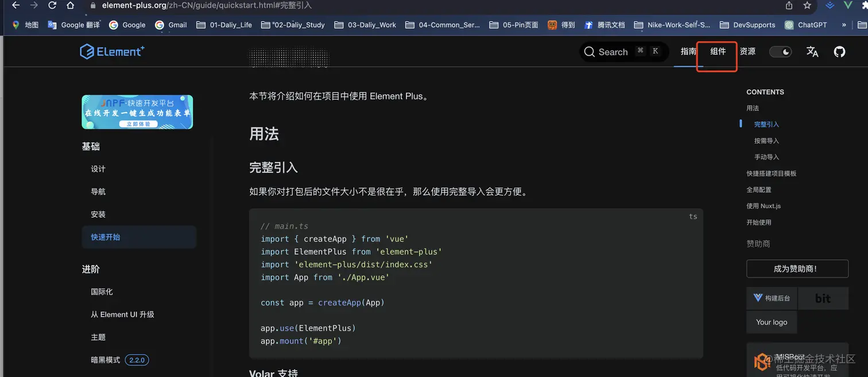
Task: Open 国际化 in sidebar
Action: [102, 292]
